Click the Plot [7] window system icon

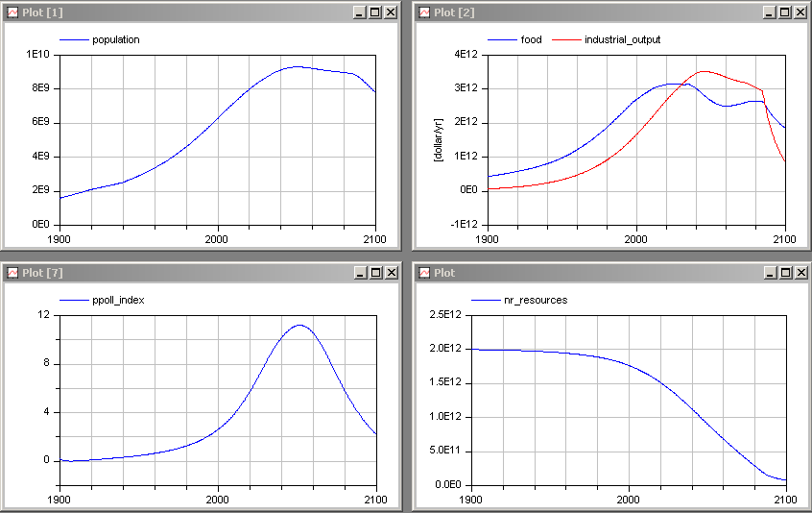coord(12,273)
